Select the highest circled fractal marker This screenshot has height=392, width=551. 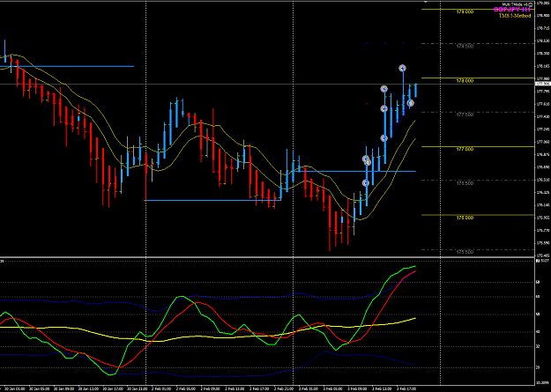[402, 68]
